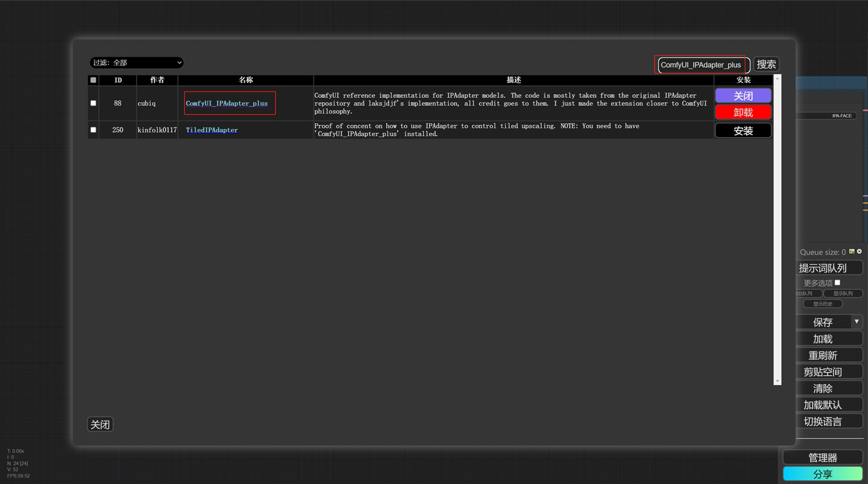The width and height of the screenshot is (868, 484).
Task: Click the image icon next to Queue size
Action: coord(852,251)
